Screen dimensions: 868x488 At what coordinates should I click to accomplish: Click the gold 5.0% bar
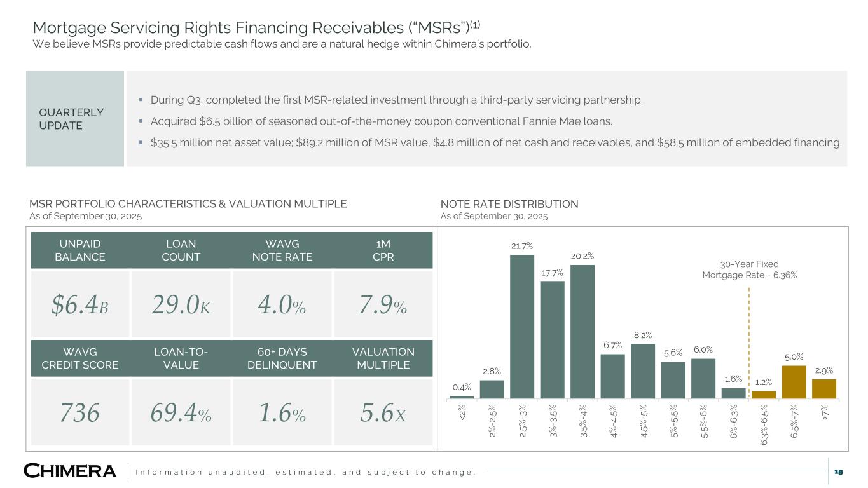794,383
